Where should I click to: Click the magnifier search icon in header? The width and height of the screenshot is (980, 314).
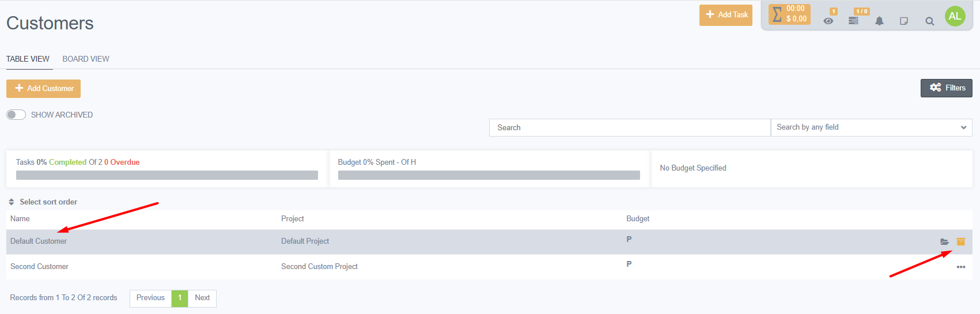929,21
